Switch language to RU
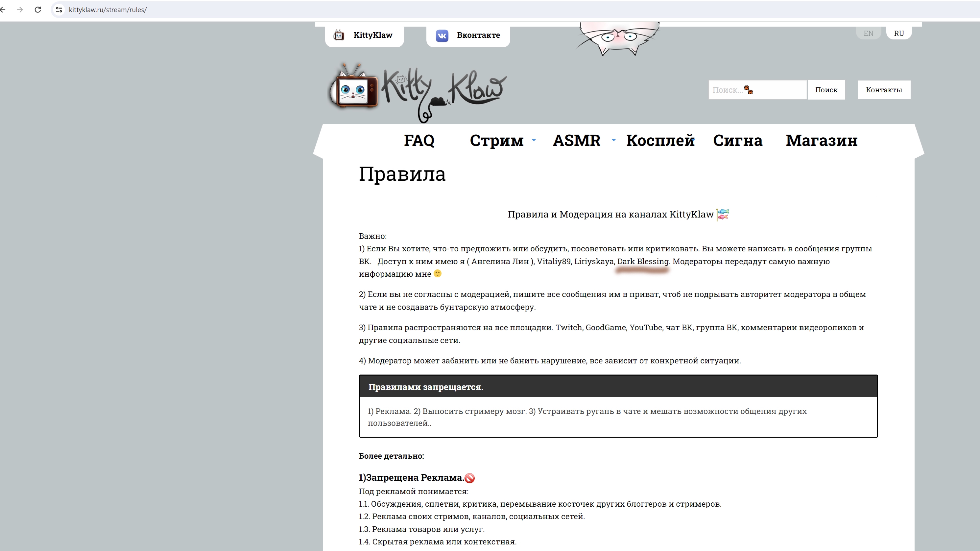The image size is (980, 551). click(x=898, y=33)
